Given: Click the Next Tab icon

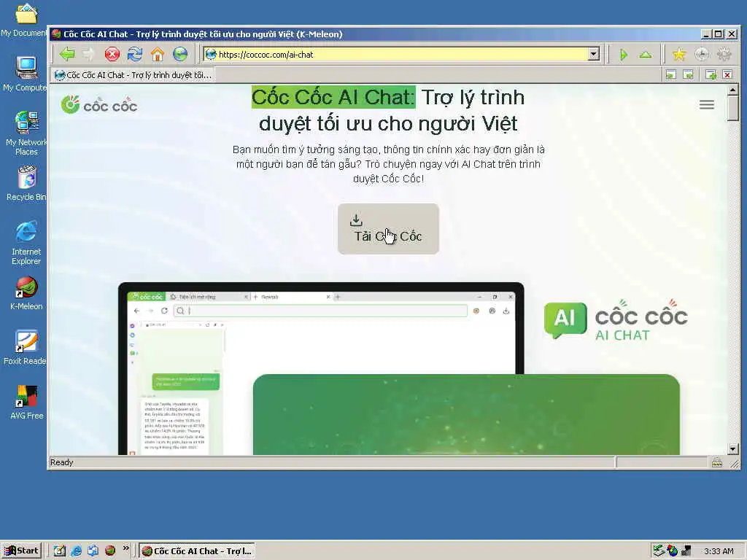Looking at the screenshot, I should [688, 75].
